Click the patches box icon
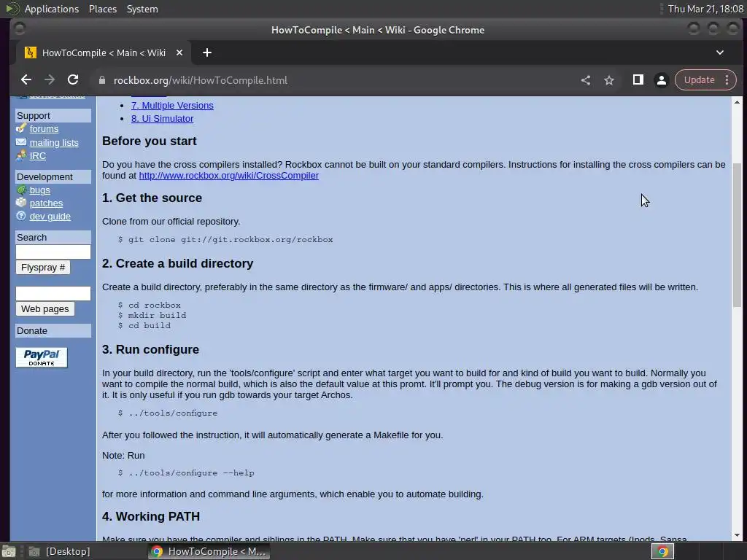The image size is (747, 560). 21,203
